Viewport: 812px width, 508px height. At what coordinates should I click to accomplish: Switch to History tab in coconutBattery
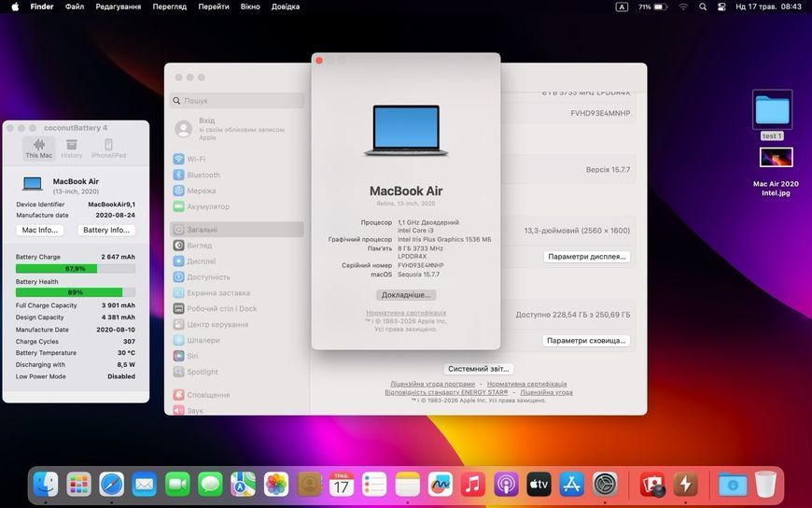[72, 148]
